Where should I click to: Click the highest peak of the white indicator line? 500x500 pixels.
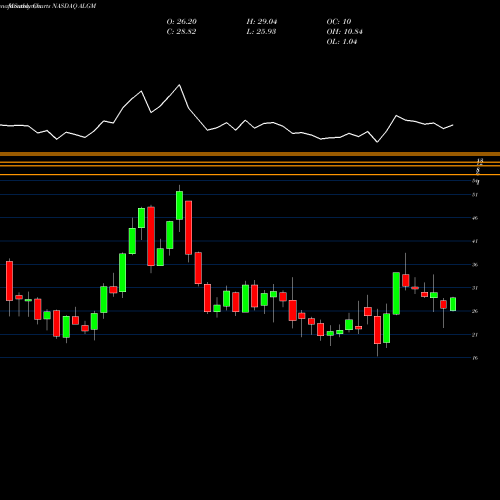179,85
